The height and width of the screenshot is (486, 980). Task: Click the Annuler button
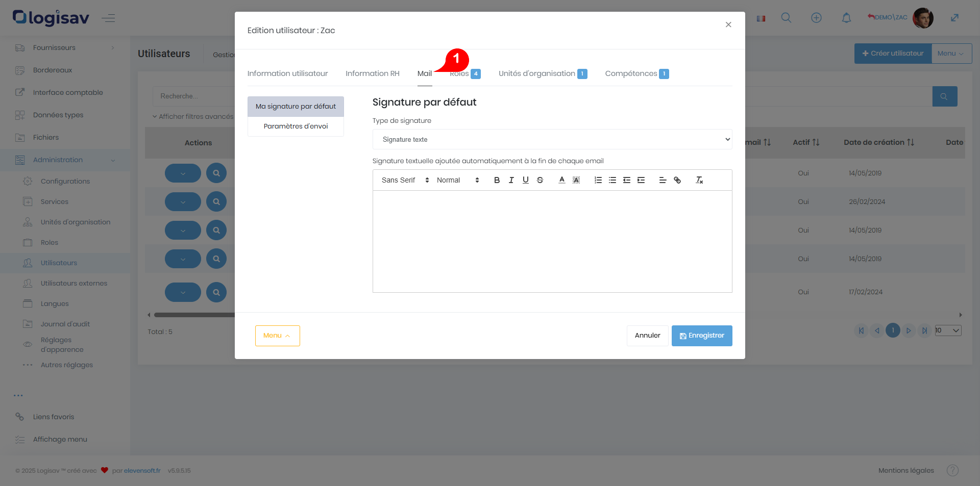pos(647,336)
